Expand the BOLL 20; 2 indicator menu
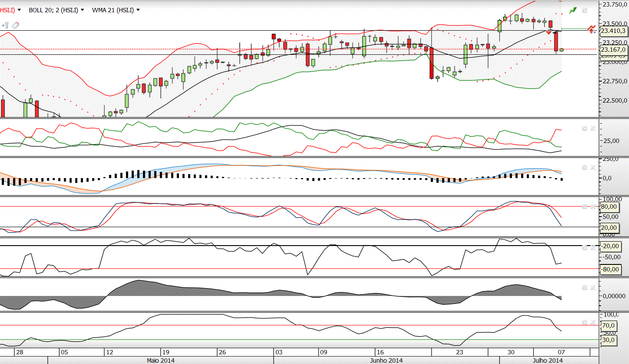Viewport: 629px width, 364px height. (x=82, y=10)
